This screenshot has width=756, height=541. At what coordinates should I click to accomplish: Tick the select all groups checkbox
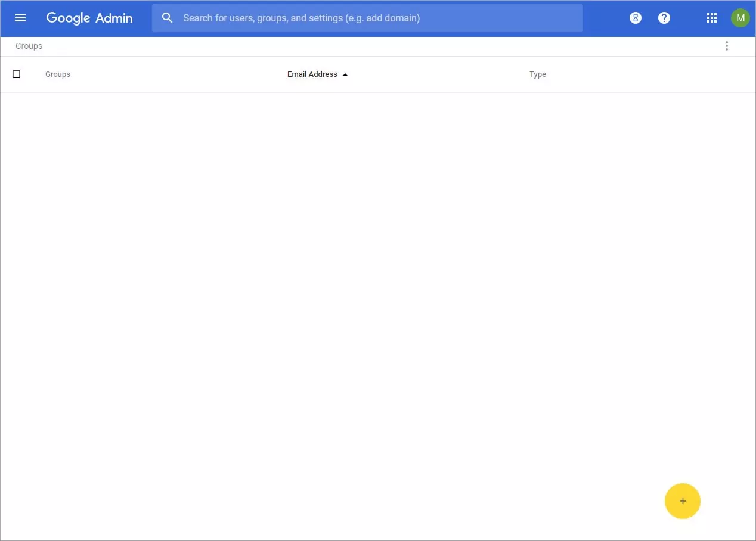pyautogui.click(x=17, y=74)
